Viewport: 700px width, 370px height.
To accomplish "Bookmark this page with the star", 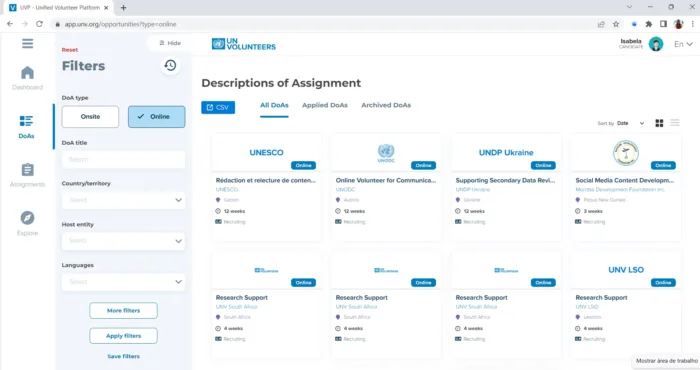I will (616, 24).
